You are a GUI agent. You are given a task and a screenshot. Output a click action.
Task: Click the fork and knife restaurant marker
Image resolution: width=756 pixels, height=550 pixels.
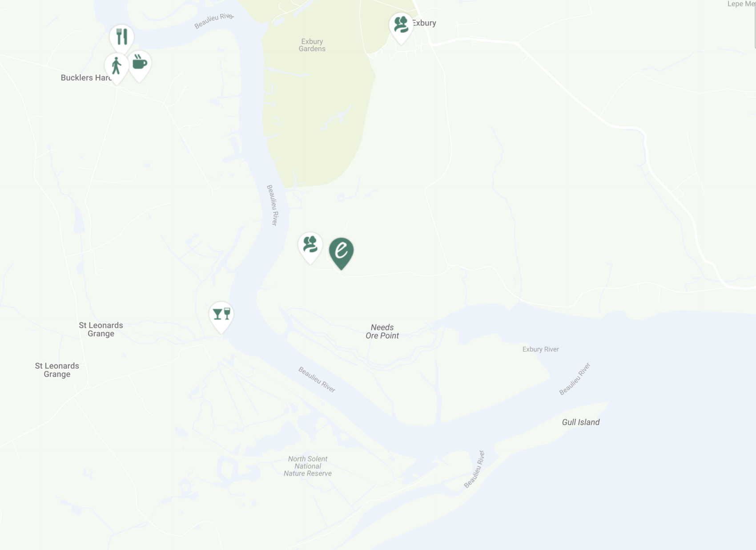[x=121, y=38]
